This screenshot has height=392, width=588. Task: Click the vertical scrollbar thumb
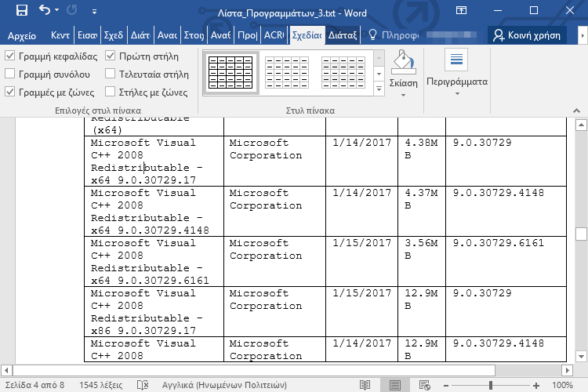pyautogui.click(x=581, y=234)
